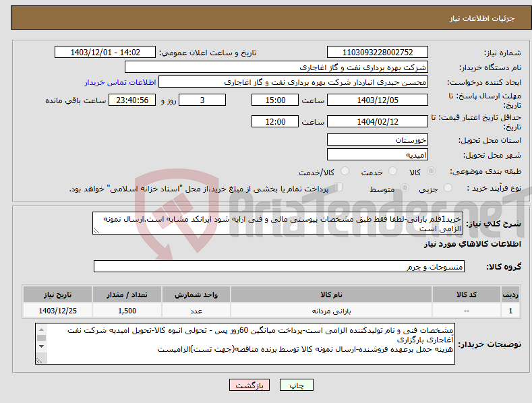Click the ردیف column header
The height and width of the screenshot is (403, 532).
point(510,294)
